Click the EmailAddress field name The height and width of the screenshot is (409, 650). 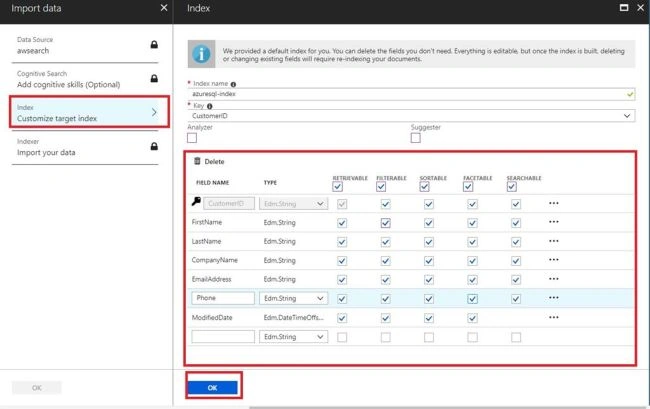(x=211, y=279)
